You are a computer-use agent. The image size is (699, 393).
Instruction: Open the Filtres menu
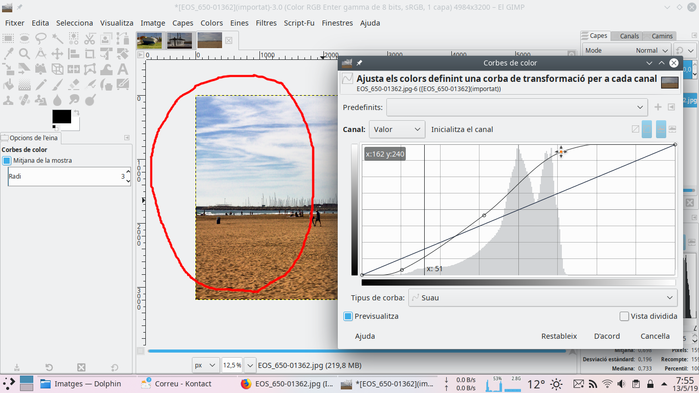coord(266,23)
